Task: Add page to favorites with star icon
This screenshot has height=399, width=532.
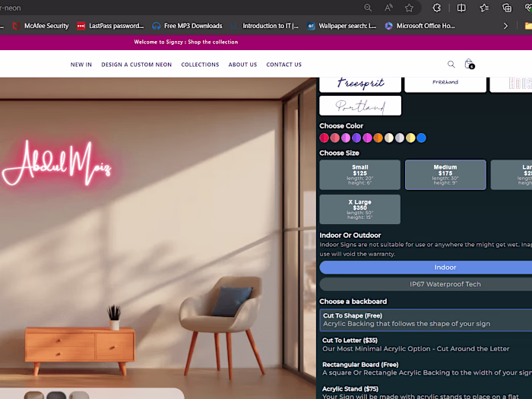Action: (409, 8)
